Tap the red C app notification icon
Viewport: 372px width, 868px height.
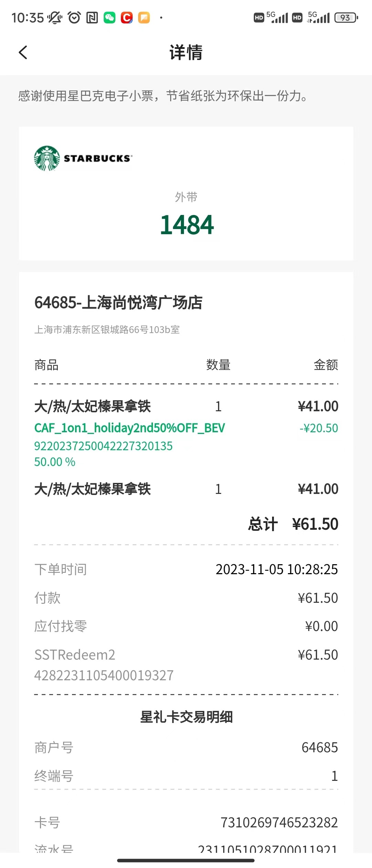127,18
